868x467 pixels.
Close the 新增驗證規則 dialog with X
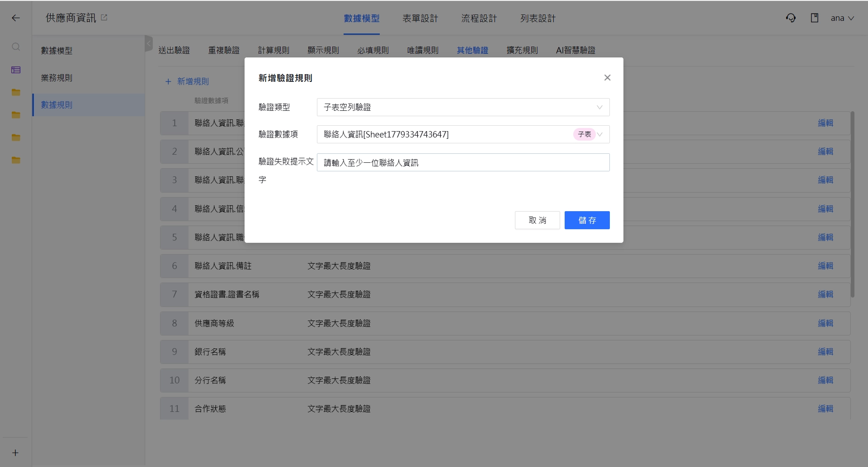point(607,78)
